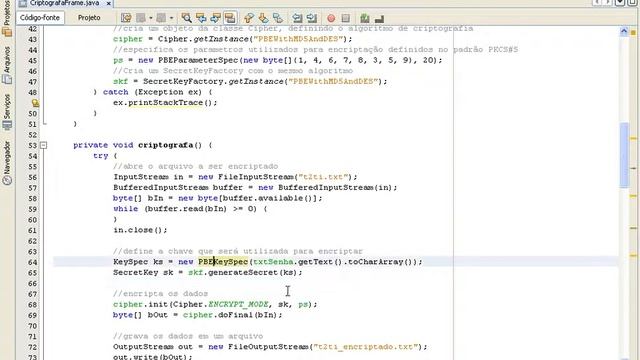Close CriptografaFrame.java tab
Image resolution: width=640 pixels, height=360 pixels.
tap(109, 4)
